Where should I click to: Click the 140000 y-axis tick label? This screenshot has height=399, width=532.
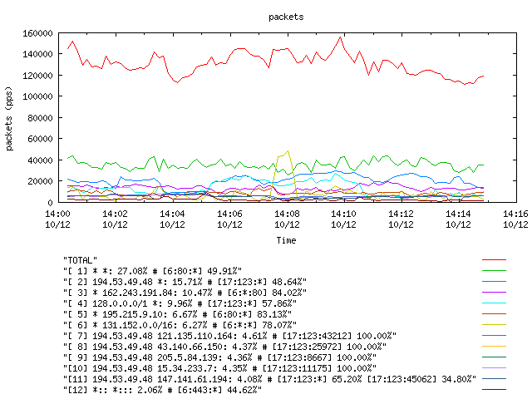tap(37, 54)
